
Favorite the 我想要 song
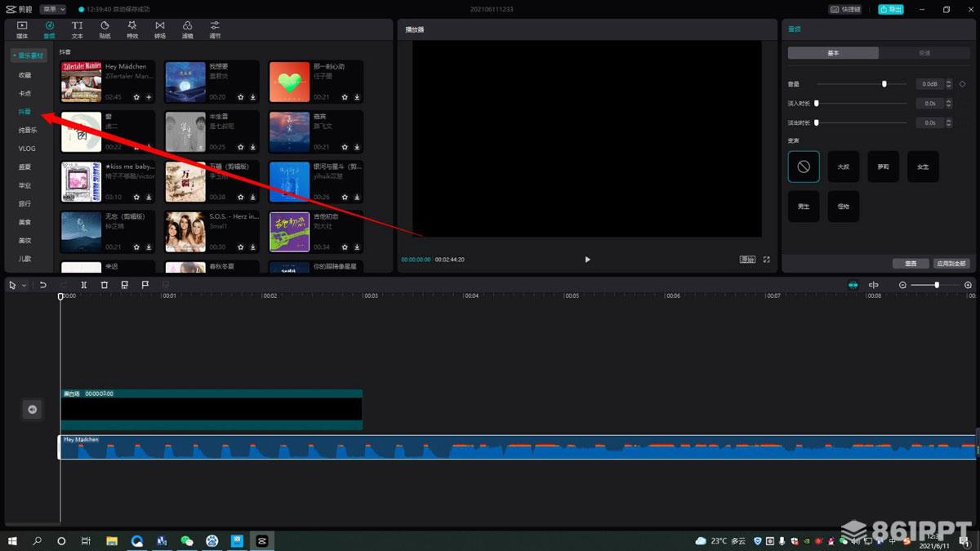pos(241,97)
